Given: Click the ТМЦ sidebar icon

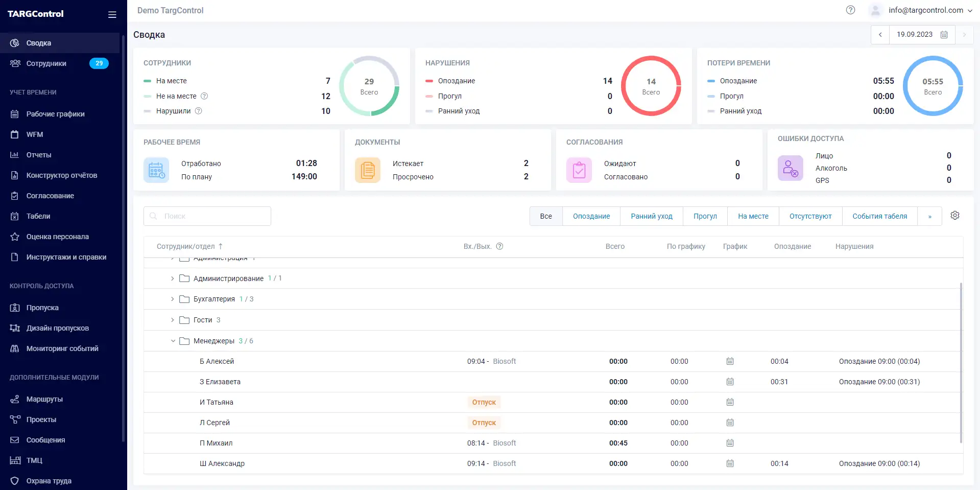Looking at the screenshot, I should [15, 460].
